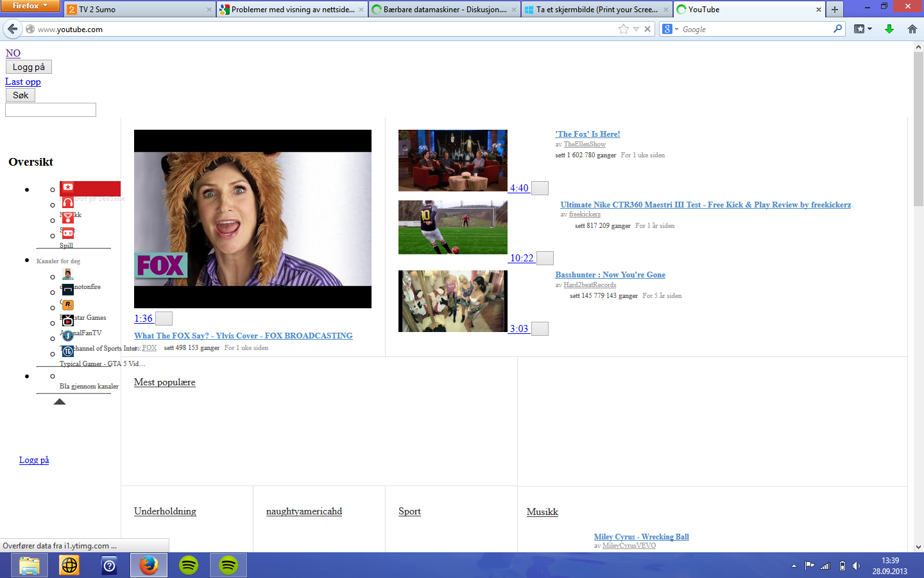Open Ultimate Nike CTR360 Maestri III Test link

click(x=706, y=205)
